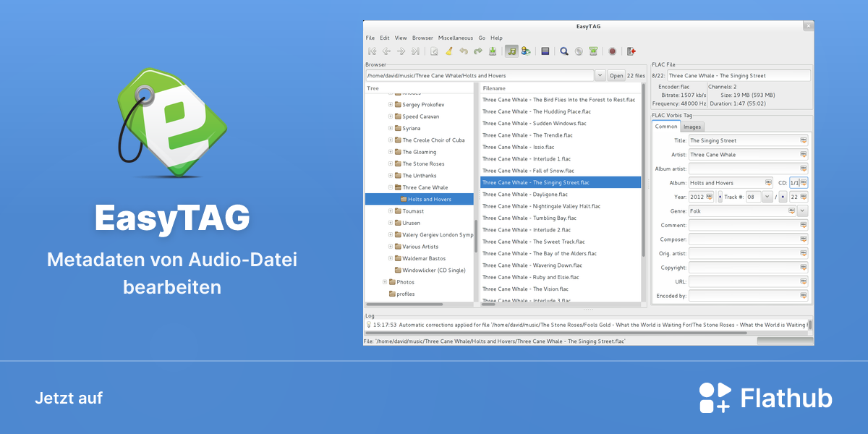Apply Genre to all files icon
Image resolution: width=868 pixels, height=434 pixels.
click(x=792, y=210)
